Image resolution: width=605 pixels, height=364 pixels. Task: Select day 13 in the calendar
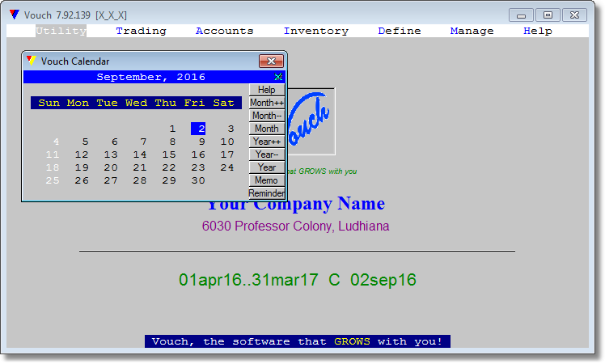point(111,154)
